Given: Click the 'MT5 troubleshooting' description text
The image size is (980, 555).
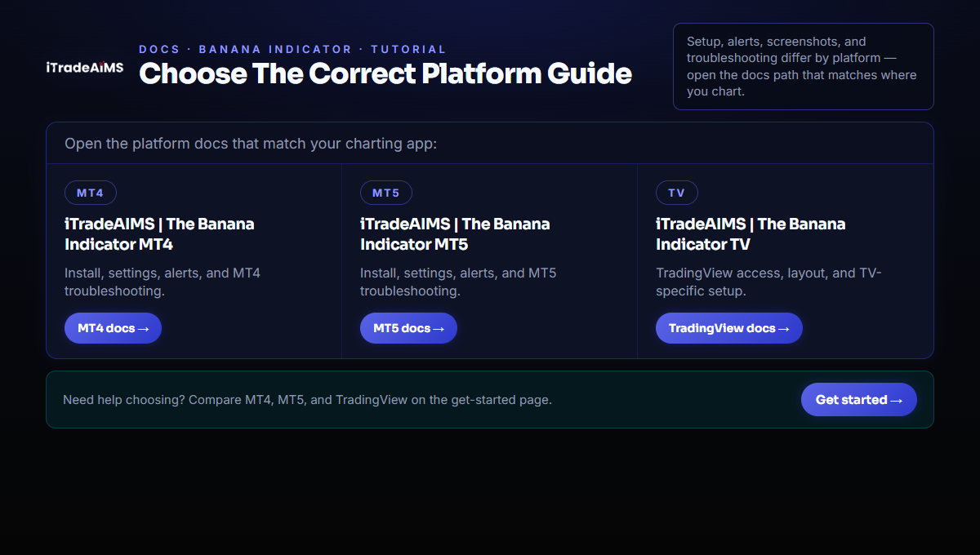Looking at the screenshot, I should click(458, 282).
